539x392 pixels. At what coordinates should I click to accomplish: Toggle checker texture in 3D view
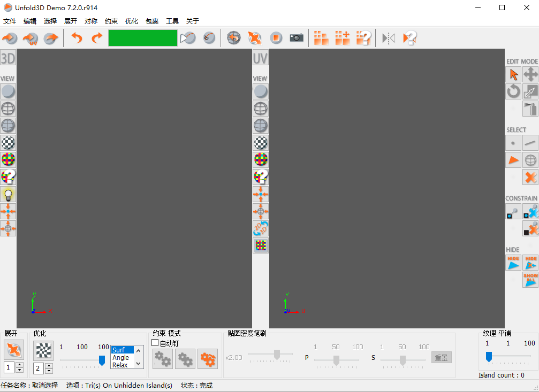coord(8,143)
